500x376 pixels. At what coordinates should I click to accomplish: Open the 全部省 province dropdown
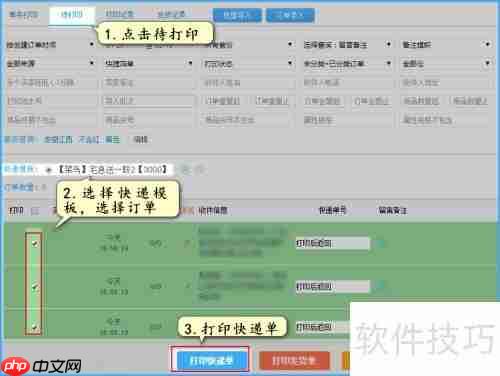pyautogui.click(x=446, y=63)
